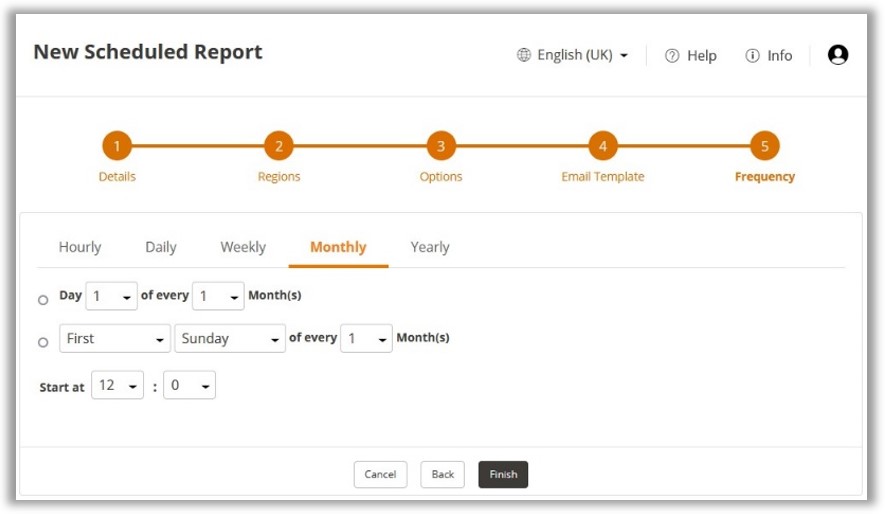Click the Back button
The image size is (885, 514).
pyautogui.click(x=442, y=474)
